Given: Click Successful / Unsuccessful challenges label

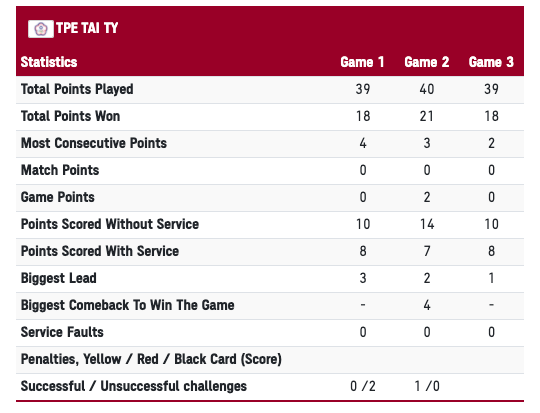Looking at the screenshot, I should (134, 386).
